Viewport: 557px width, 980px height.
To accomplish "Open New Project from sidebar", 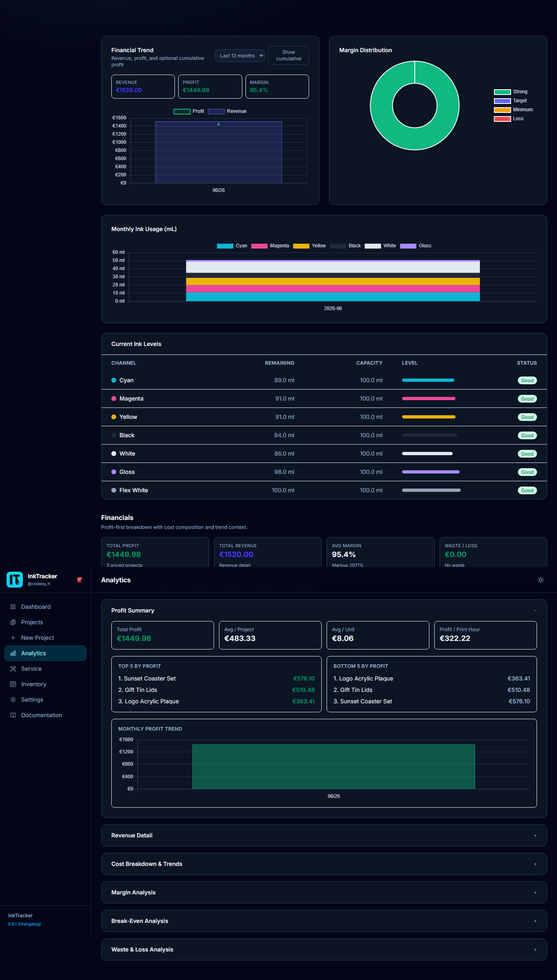I will (x=45, y=638).
